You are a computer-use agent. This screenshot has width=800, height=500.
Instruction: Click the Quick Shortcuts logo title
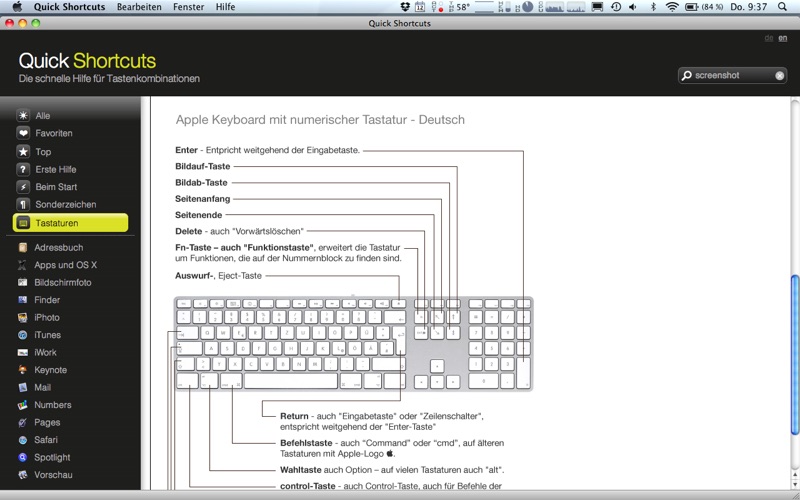87,61
